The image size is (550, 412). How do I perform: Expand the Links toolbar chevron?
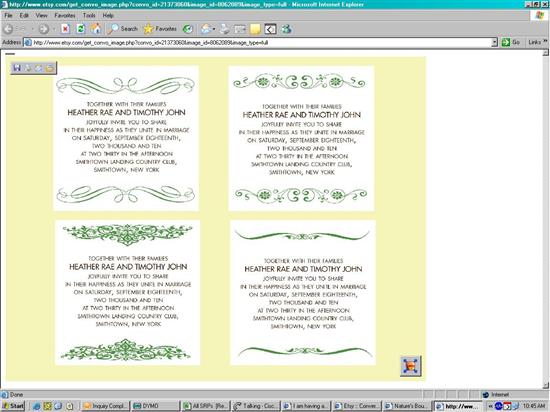[545, 41]
